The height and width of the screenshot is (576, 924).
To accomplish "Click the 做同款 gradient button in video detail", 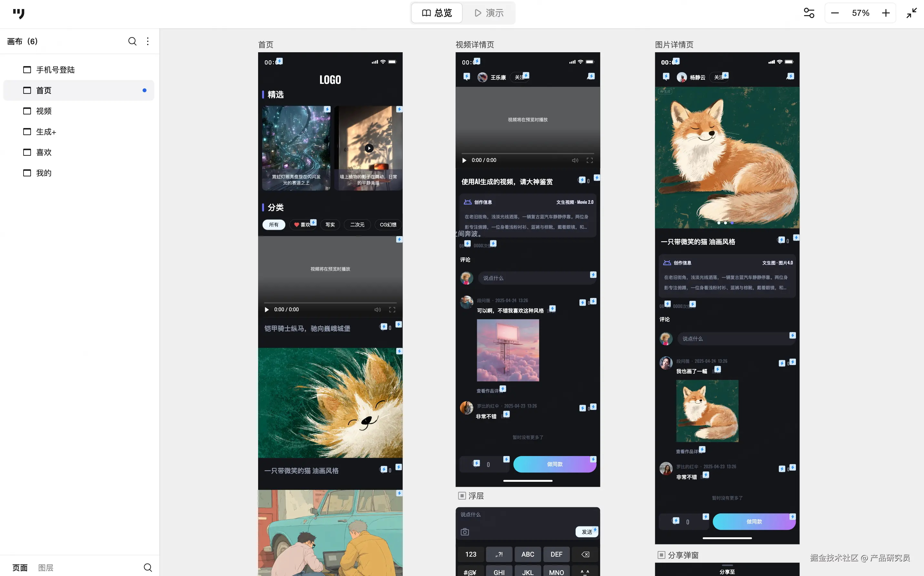I will coord(554,464).
